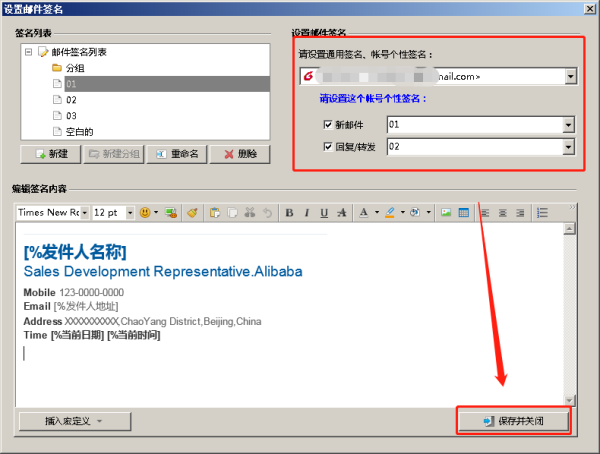Insert a table with the table icon
Viewport: 600px width, 454px height.
click(463, 212)
